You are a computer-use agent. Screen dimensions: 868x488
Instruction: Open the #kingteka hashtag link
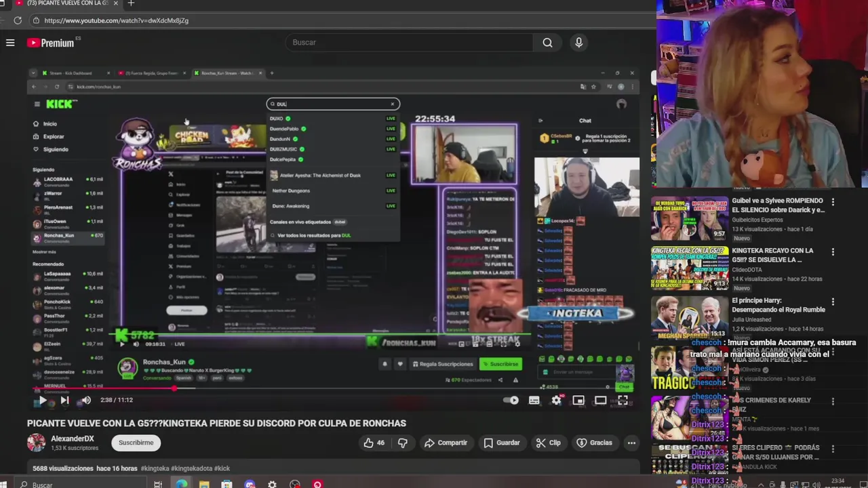coord(155,468)
